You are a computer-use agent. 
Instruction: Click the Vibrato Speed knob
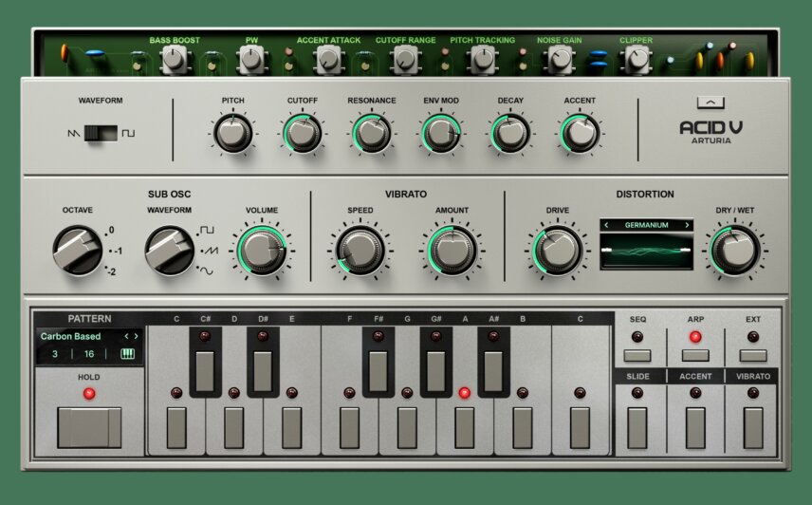360,251
